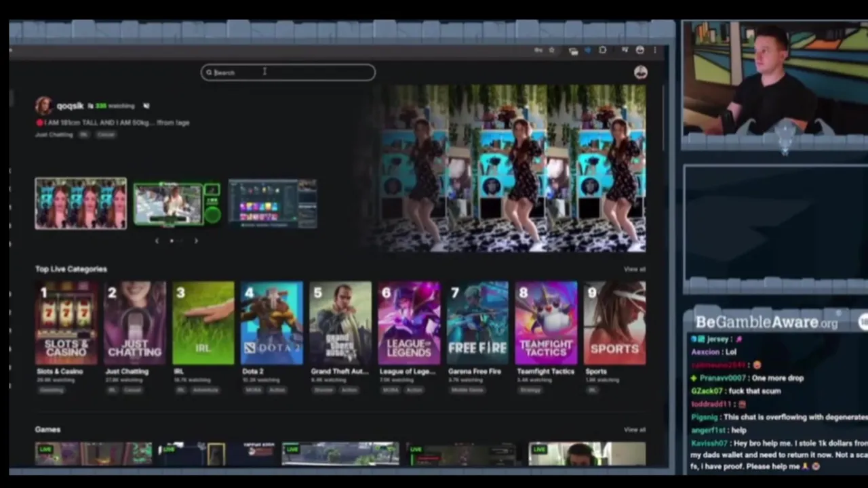Click View all for Games section
868x488 pixels.
pos(635,430)
